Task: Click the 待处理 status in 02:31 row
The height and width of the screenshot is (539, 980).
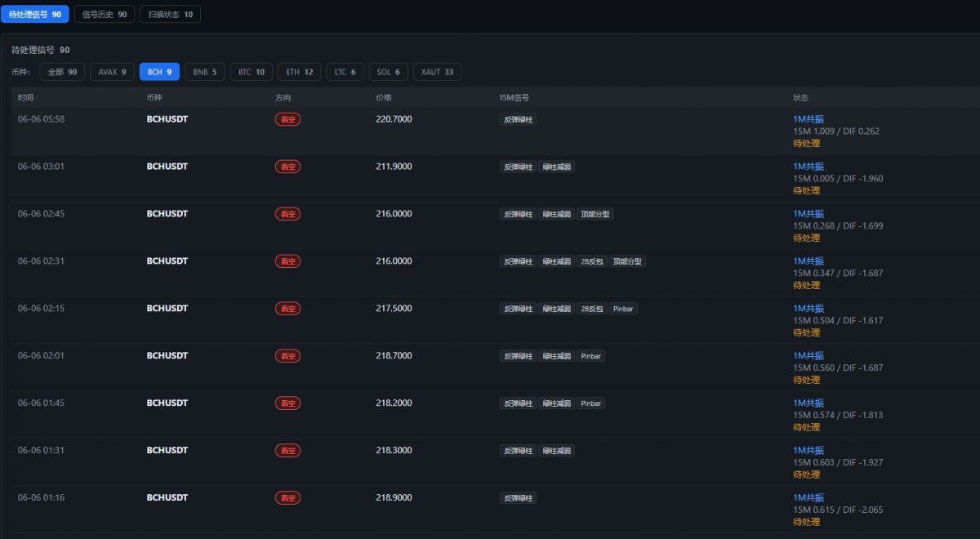Action: (x=806, y=286)
